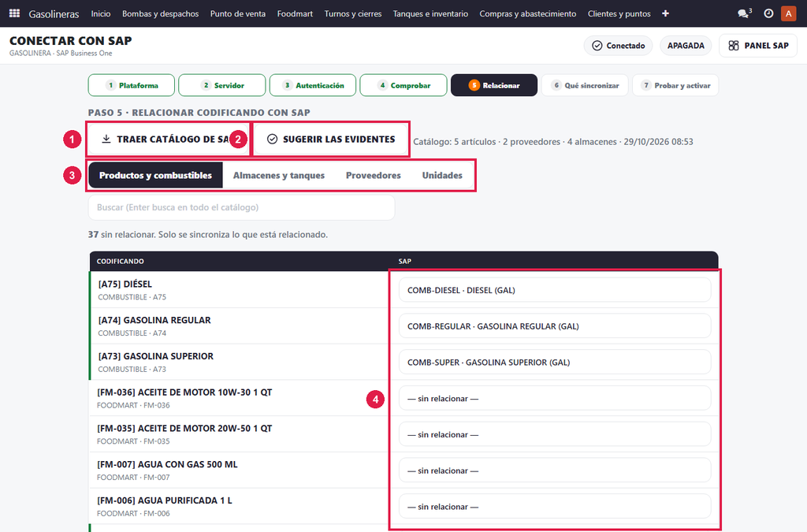Screen dimensions: 807x532
Task: Open the conversations chat icon
Action: (x=744, y=13)
